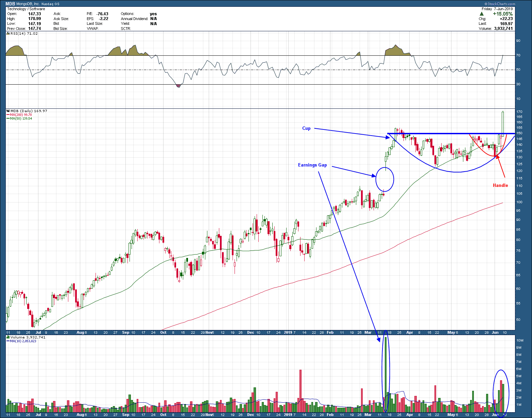
Task: Click the Yield label
Action: (125, 24)
